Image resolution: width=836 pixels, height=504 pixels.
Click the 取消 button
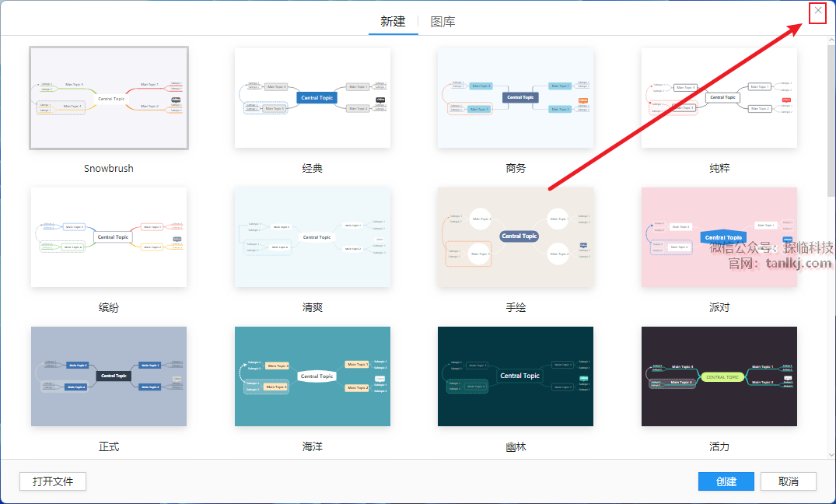788,481
